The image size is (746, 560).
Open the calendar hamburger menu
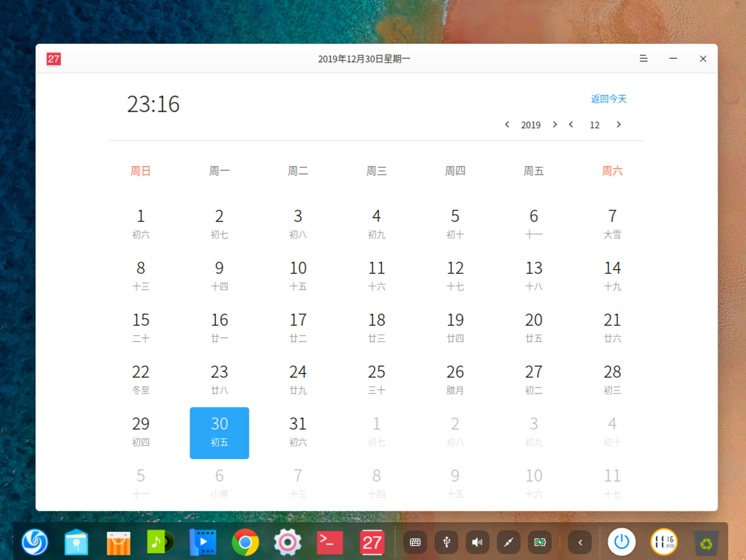point(643,59)
